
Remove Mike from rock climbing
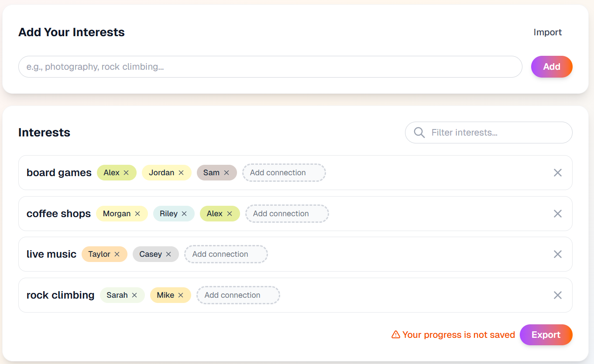(x=181, y=295)
